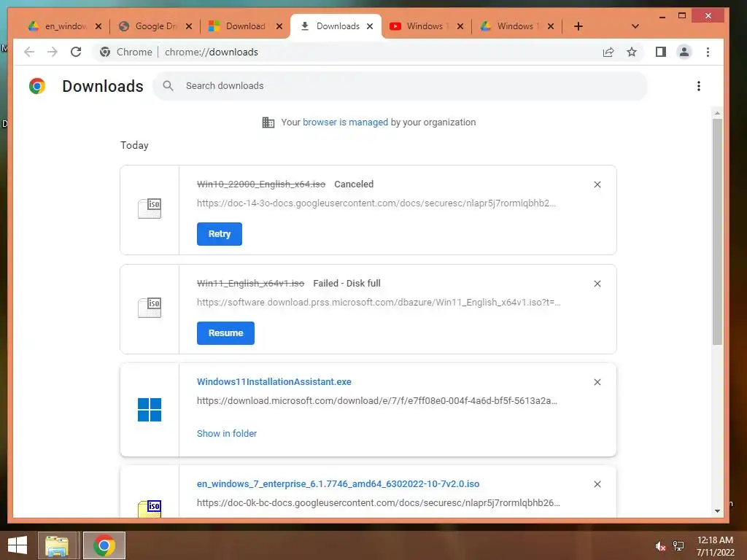Click the iso file icon for Win11_English
Screen dimensions: 747x560
click(150, 308)
